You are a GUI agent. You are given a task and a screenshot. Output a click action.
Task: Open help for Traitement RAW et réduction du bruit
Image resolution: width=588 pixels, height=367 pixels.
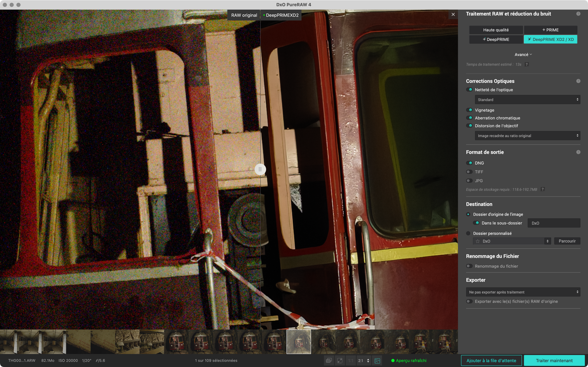tap(578, 14)
